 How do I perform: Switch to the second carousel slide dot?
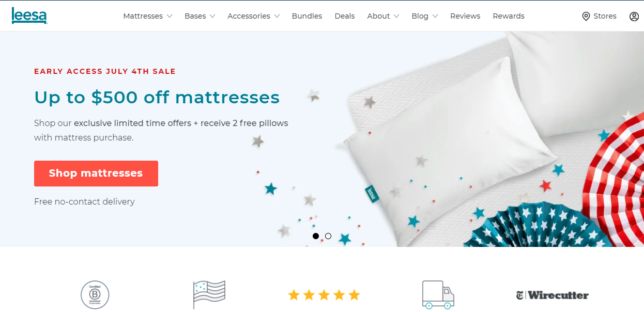click(x=328, y=236)
